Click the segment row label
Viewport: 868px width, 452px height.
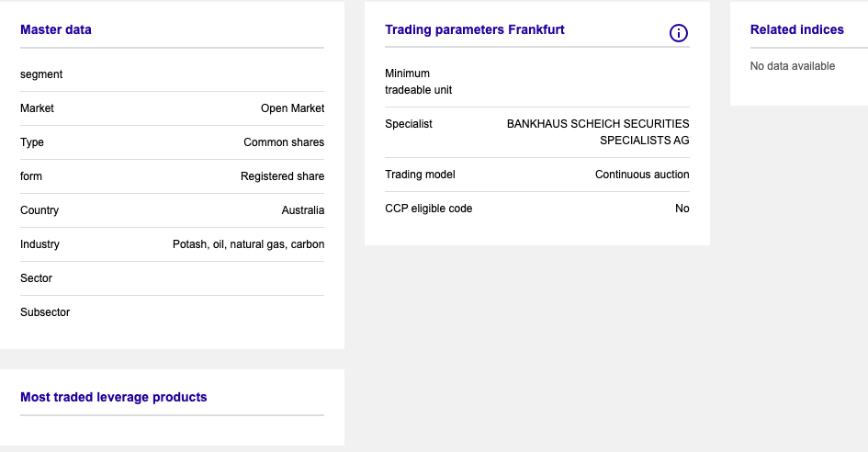click(x=41, y=74)
